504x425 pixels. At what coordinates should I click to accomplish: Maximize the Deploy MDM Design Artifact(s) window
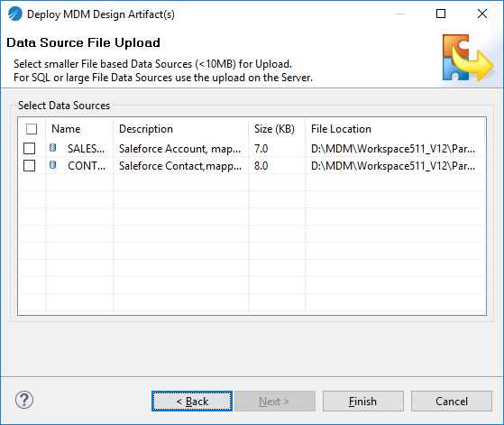[x=441, y=14]
